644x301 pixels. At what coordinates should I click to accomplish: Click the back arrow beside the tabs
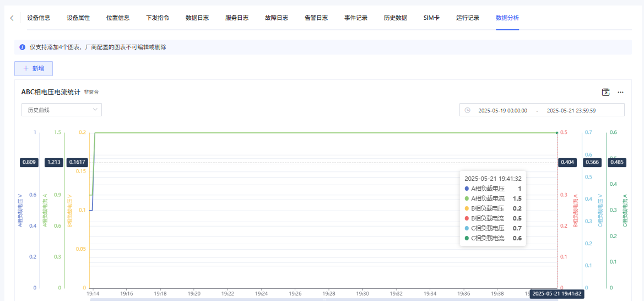pyautogui.click(x=12, y=18)
